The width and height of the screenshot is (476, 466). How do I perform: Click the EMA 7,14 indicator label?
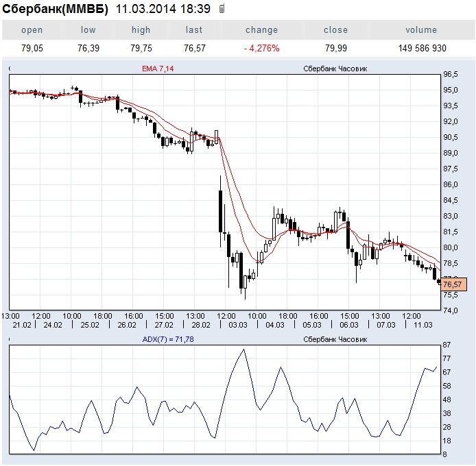158,69
